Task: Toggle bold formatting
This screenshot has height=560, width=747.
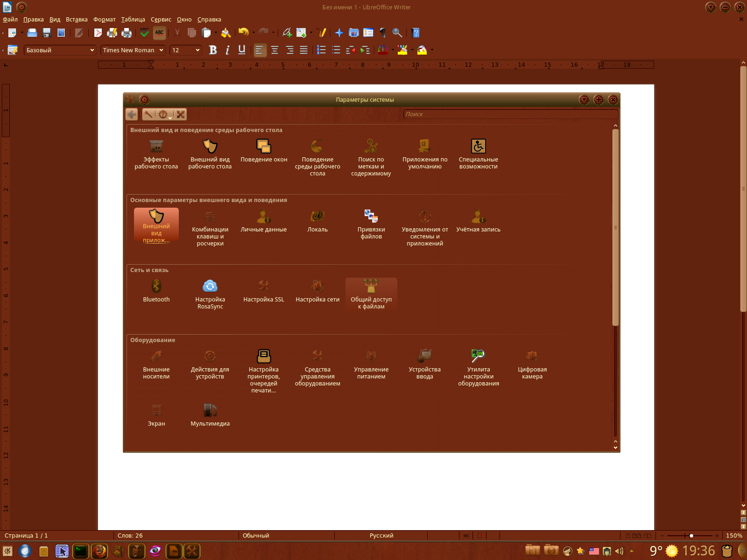Action: pos(213,50)
